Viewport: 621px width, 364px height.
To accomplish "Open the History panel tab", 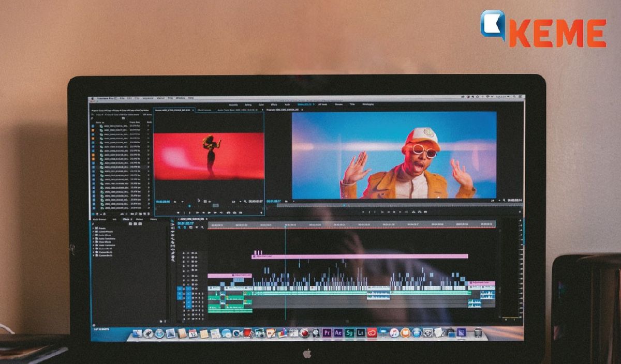I will 154,219.
